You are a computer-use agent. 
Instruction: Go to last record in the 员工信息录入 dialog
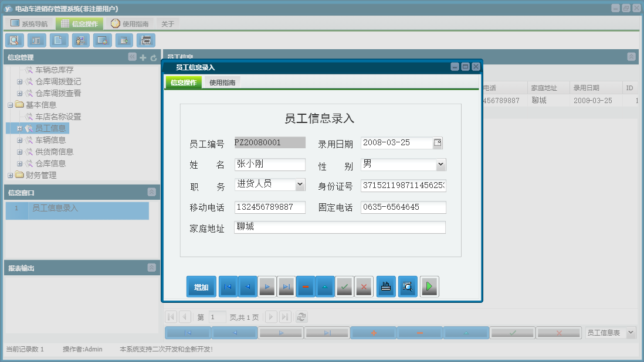(x=286, y=286)
